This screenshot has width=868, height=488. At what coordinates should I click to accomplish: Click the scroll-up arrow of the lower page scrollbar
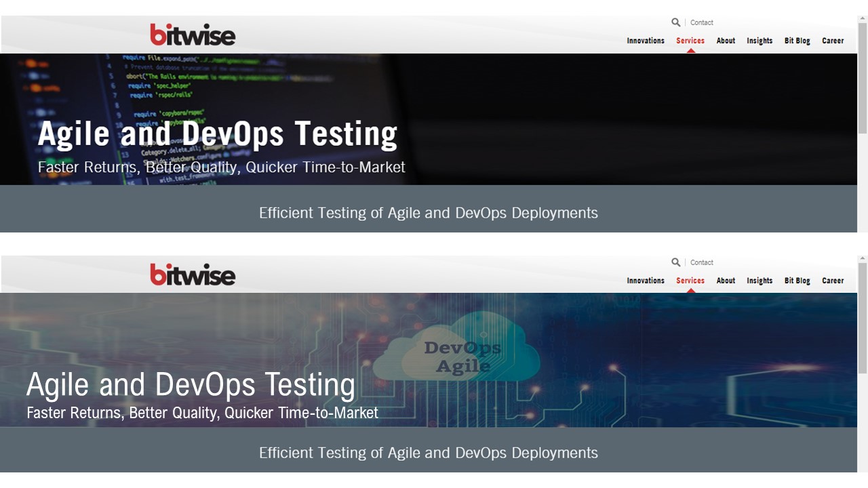[863, 259]
